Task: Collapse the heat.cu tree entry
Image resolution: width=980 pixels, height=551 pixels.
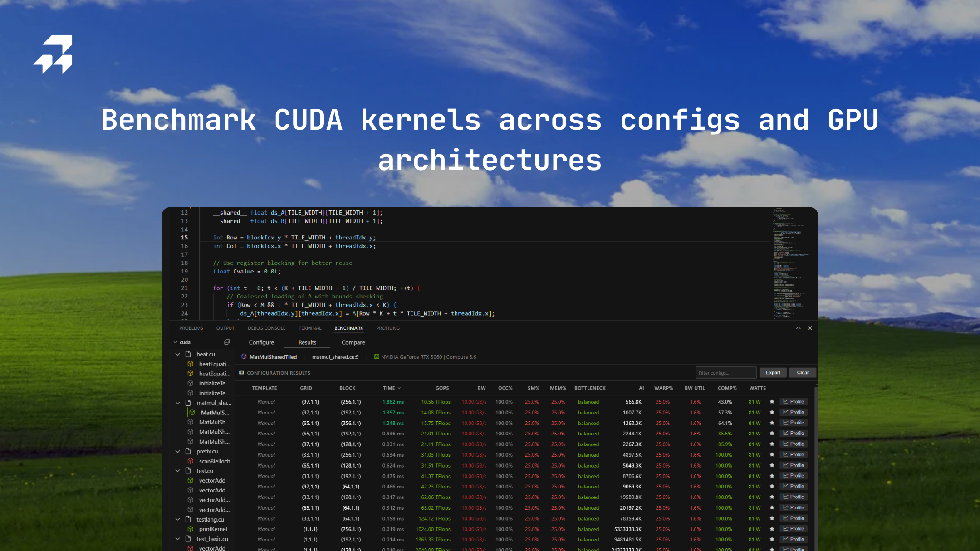Action: [177, 354]
